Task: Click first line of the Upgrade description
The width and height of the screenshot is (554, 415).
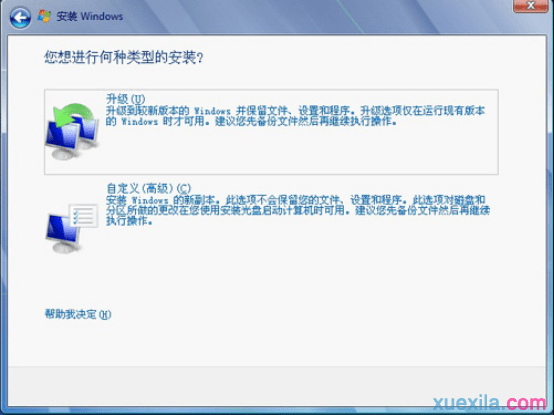Action: (x=295, y=111)
